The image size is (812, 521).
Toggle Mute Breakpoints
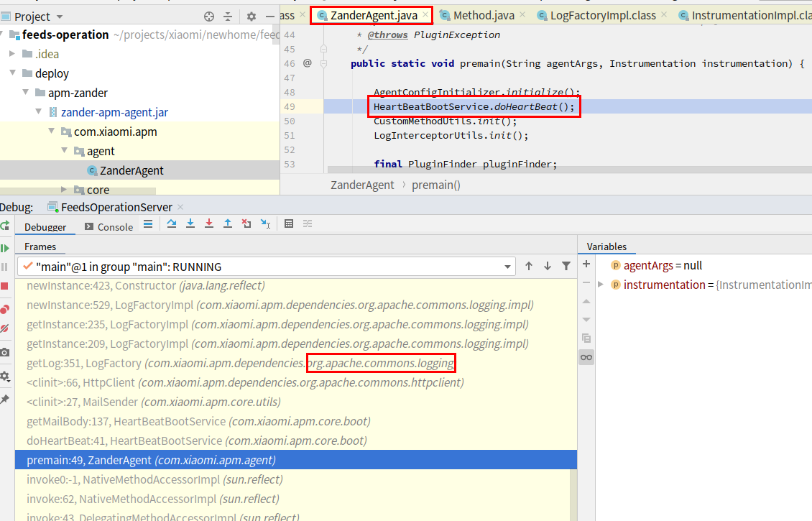pos(4,328)
